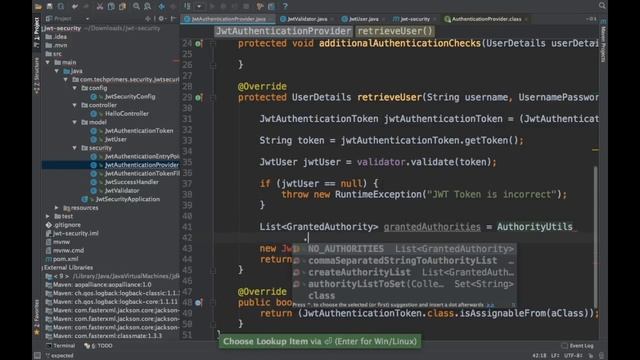The image size is (640, 360).
Task: Click override gutter icon on line 29
Action: click(198, 98)
